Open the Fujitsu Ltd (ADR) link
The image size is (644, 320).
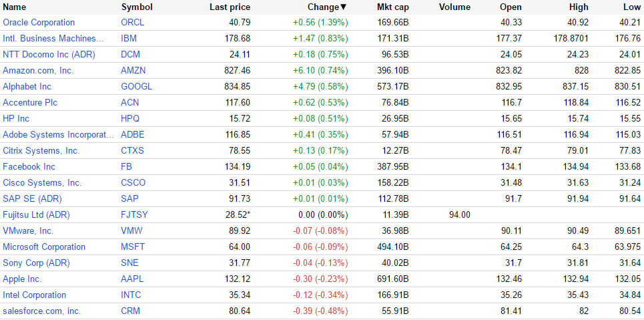click(36, 215)
